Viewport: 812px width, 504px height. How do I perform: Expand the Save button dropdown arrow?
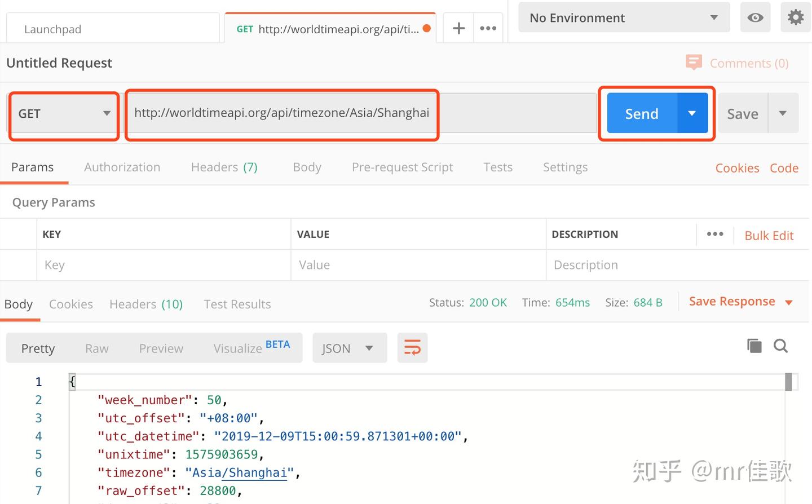(783, 113)
